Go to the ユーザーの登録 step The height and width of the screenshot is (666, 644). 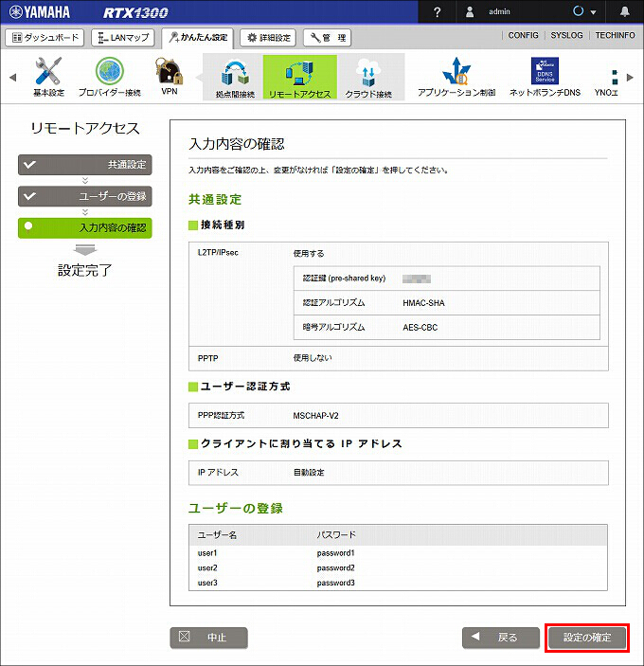(x=85, y=196)
